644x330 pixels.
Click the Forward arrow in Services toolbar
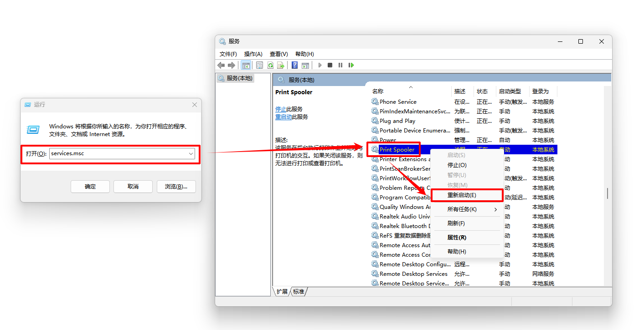232,65
